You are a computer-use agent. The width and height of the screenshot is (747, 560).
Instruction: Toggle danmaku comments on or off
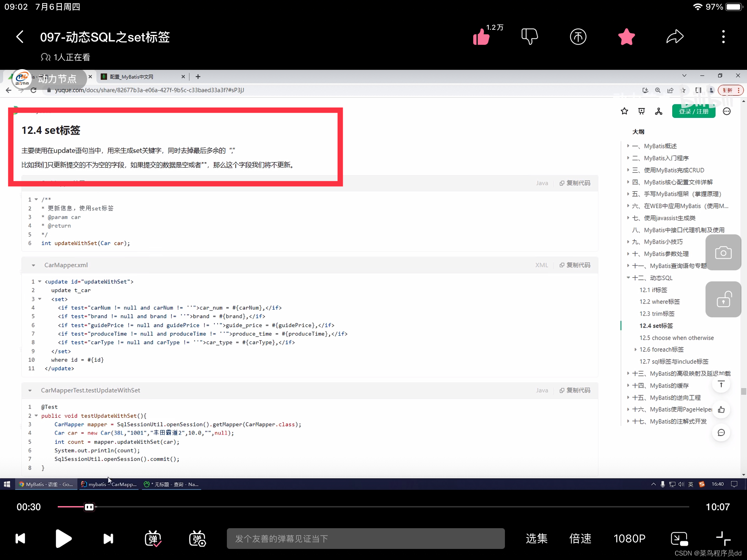click(x=153, y=539)
